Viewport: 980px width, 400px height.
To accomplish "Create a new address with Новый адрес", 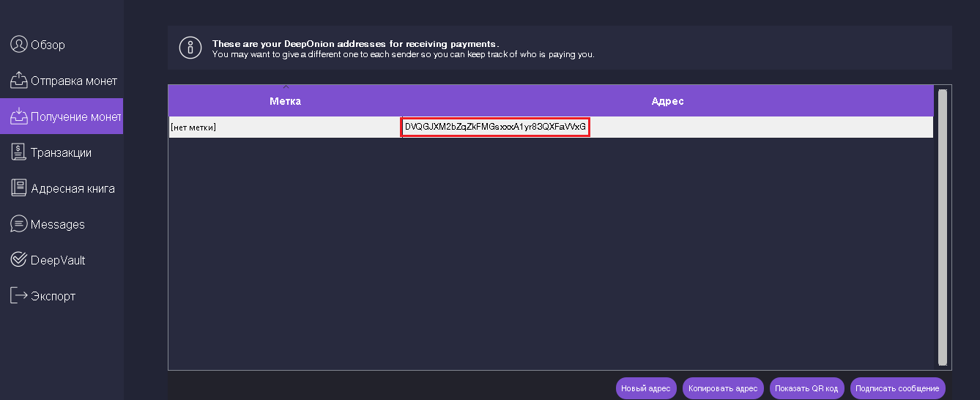I will tap(645, 388).
